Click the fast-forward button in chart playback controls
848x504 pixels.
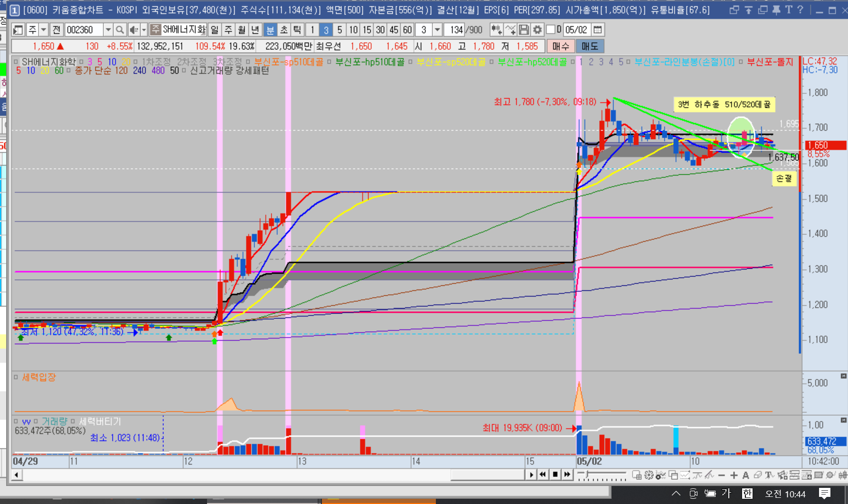click(x=567, y=475)
